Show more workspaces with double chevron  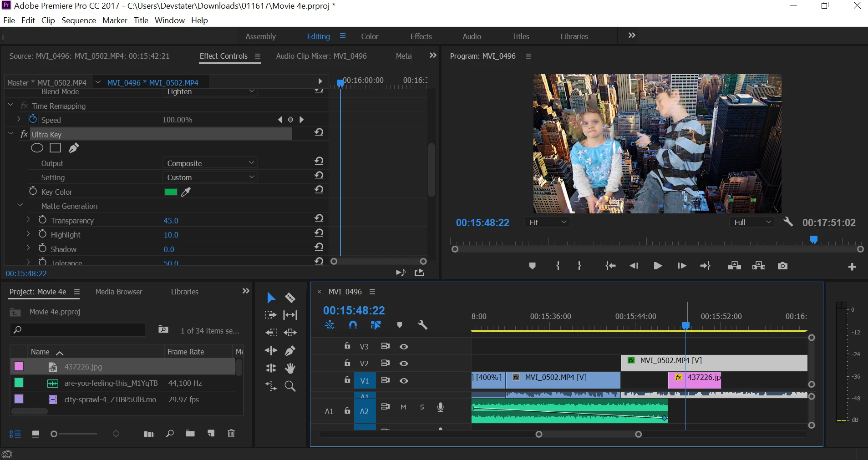[x=632, y=35]
